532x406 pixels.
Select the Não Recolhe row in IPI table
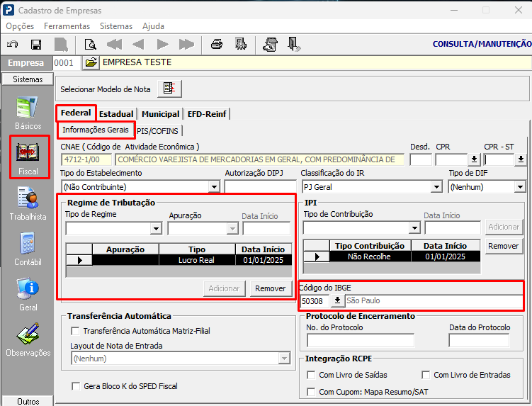tap(392, 256)
